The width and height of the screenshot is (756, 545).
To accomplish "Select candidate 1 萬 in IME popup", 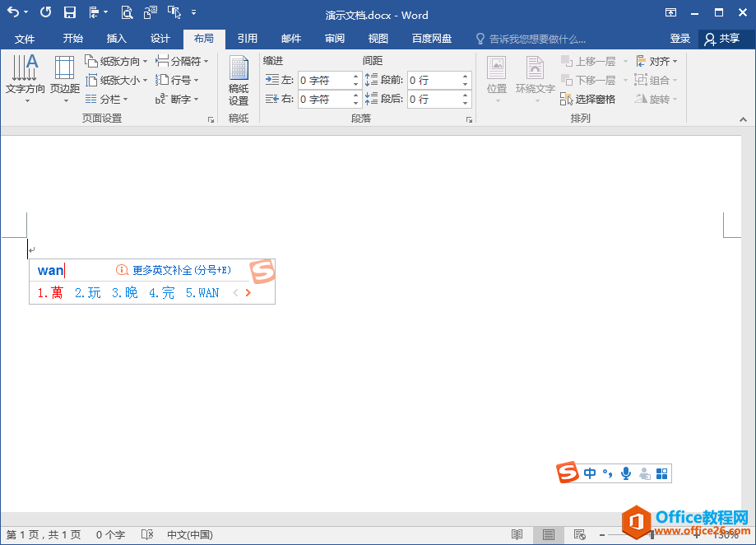I will point(50,293).
